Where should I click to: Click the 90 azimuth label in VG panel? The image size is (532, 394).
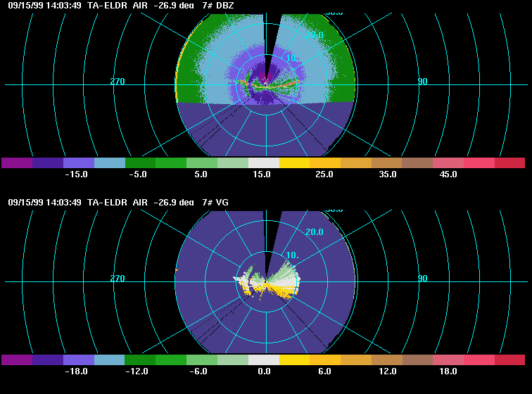[422, 279]
